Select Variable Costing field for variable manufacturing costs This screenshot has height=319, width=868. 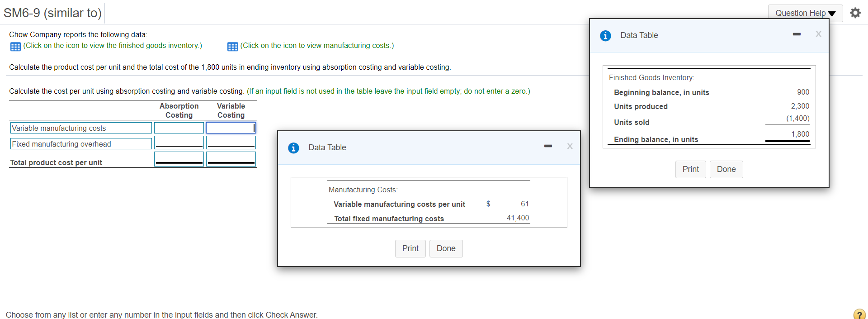click(231, 128)
